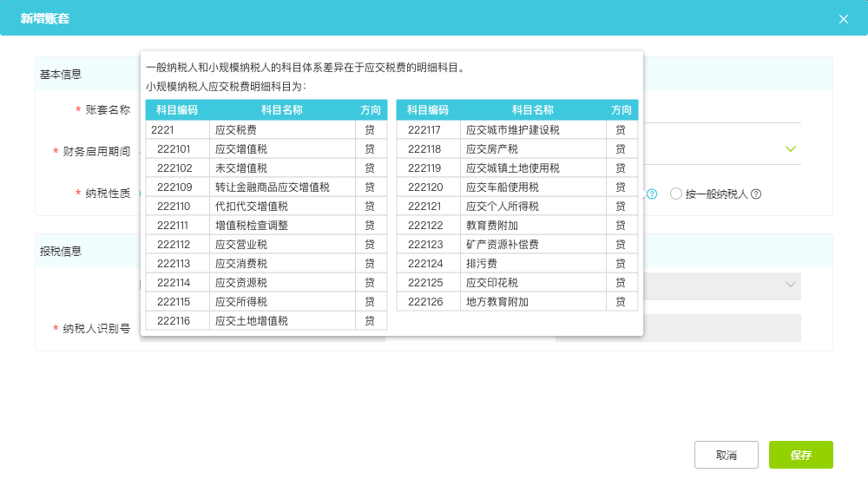Select the 222117 应交城市维护建设税 row

(517, 130)
